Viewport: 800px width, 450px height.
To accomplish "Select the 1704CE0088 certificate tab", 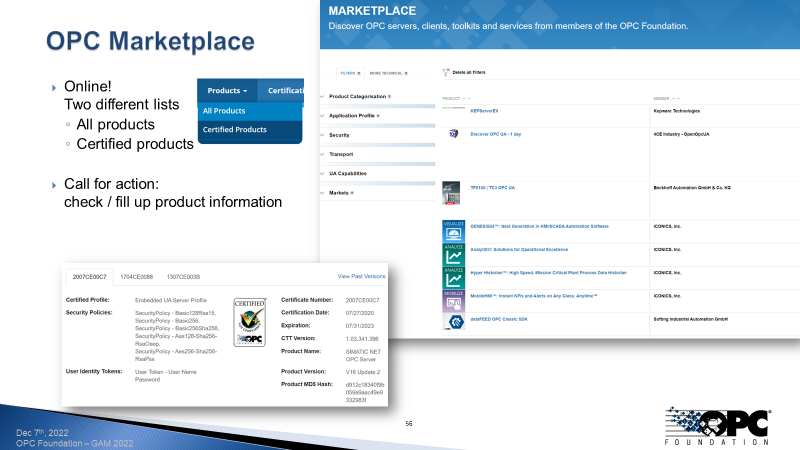I will click(x=136, y=277).
